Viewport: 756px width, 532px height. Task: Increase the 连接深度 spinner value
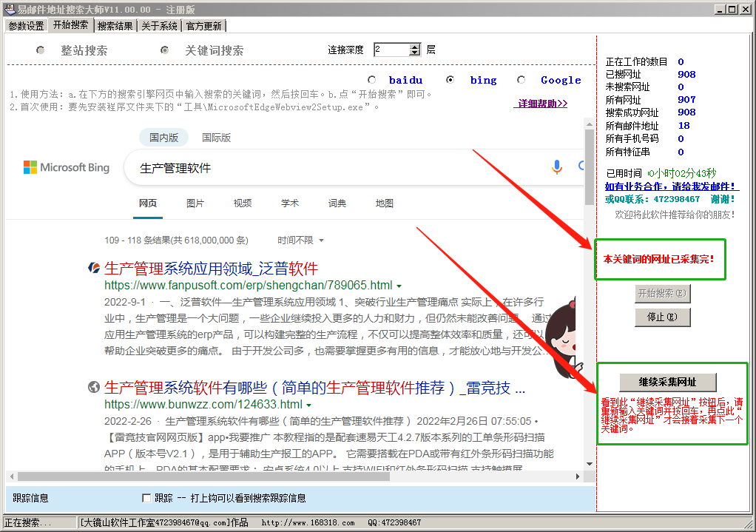[x=415, y=47]
